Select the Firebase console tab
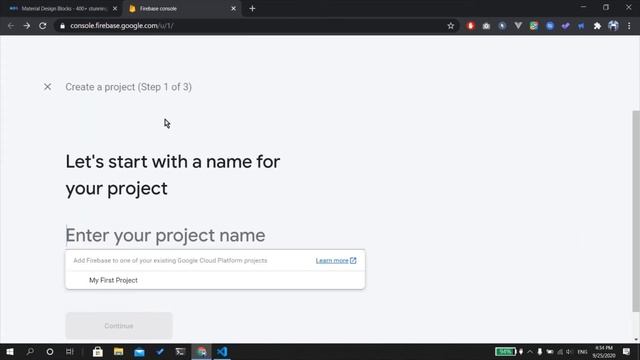The image size is (640, 360). (x=181, y=9)
